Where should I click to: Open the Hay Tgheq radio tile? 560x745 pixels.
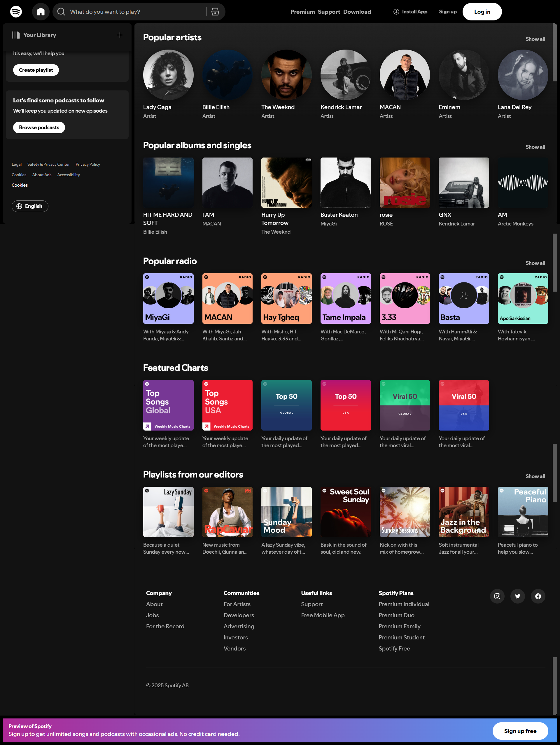tap(287, 298)
